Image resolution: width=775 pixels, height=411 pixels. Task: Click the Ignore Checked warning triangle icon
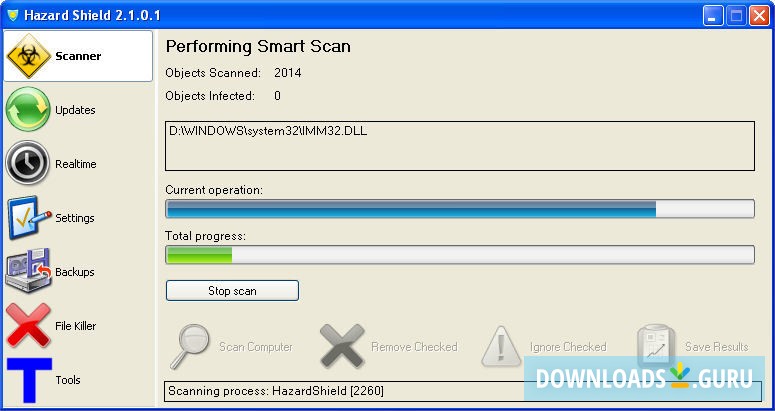(x=501, y=346)
